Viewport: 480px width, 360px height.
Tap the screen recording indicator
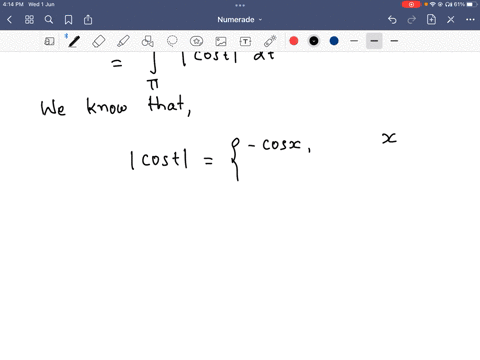tap(411, 4)
